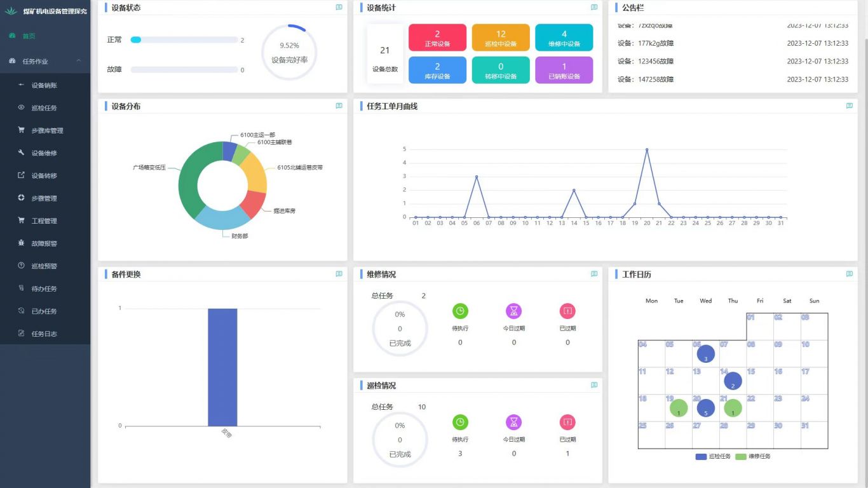The width and height of the screenshot is (868, 488).
Task: Click the blue task circle on calendar day 14
Action: click(x=733, y=381)
